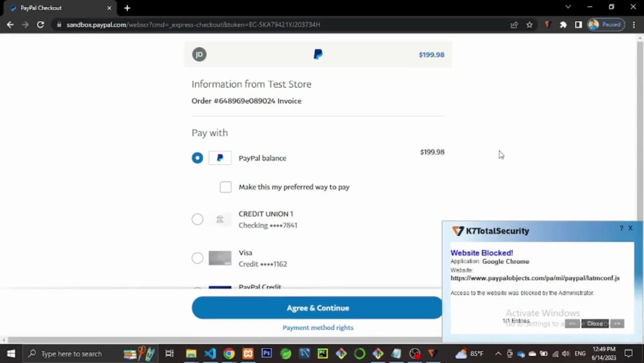
Task: Click the blocked paypalobjects.com URL text
Action: 535,279
